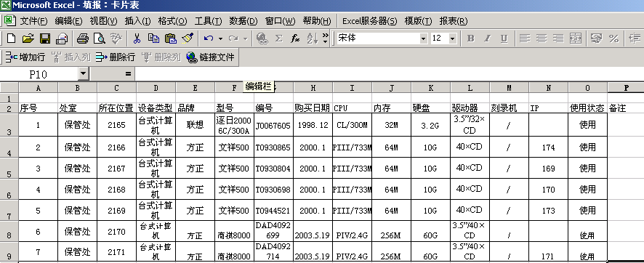Viewport: 644px width, 263px height.
Task: Click the E-mail send icon
Action: (x=62, y=39)
